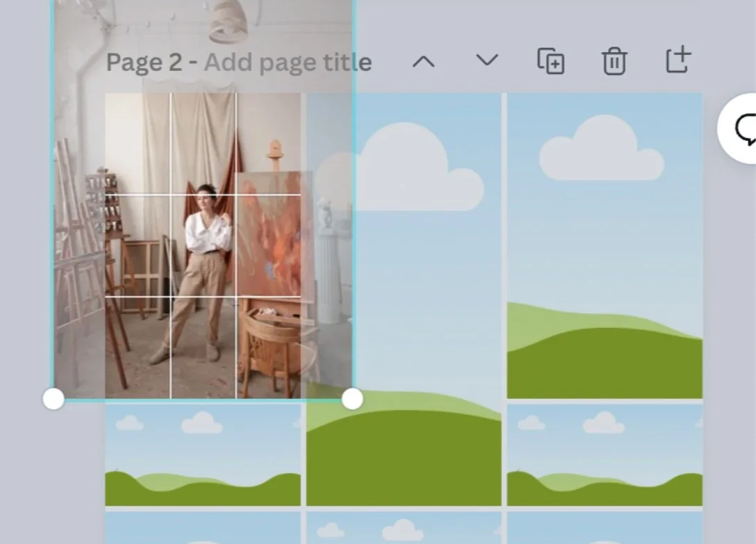
Task: Duplicate Page 2 using the copy icon
Action: point(551,61)
